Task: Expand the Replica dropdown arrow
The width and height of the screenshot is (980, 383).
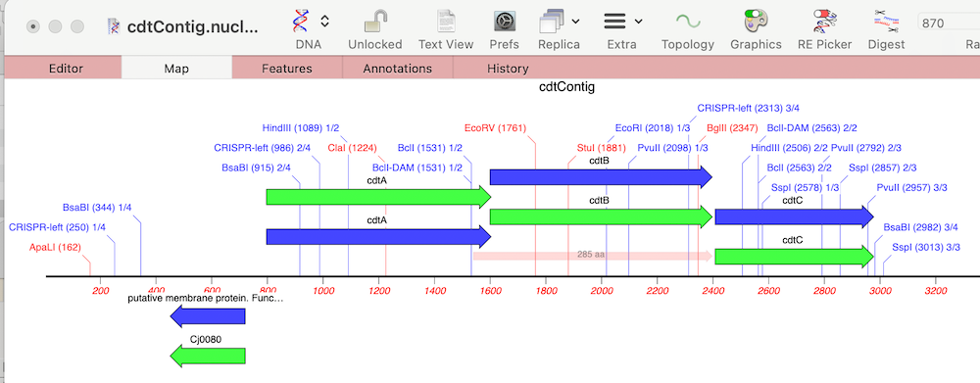Action: coord(575,22)
